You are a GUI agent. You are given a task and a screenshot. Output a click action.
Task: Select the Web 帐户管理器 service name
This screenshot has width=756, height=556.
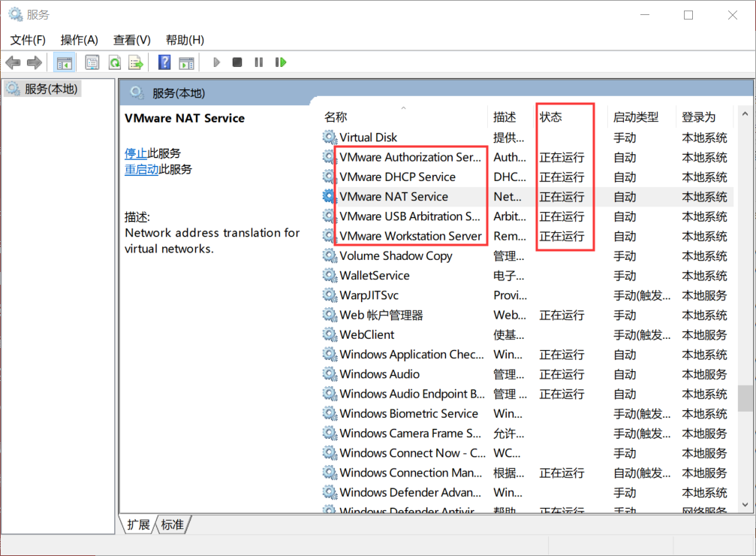[381, 315]
